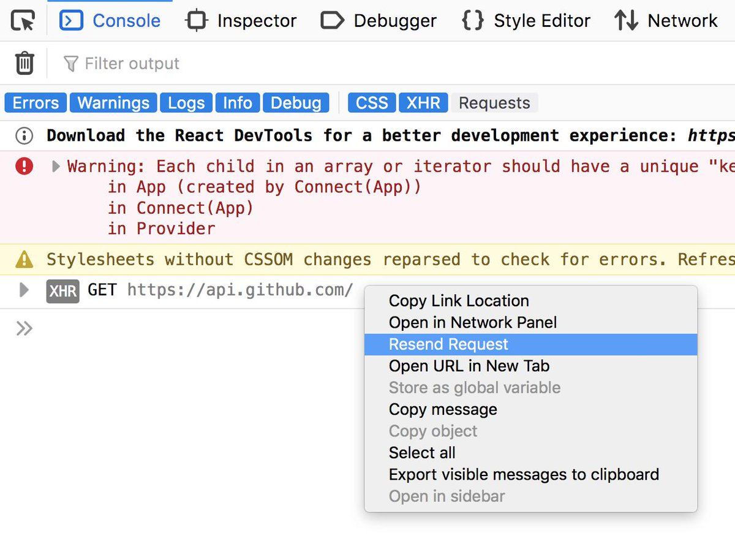Toggle the Warnings filter

pyautogui.click(x=113, y=103)
